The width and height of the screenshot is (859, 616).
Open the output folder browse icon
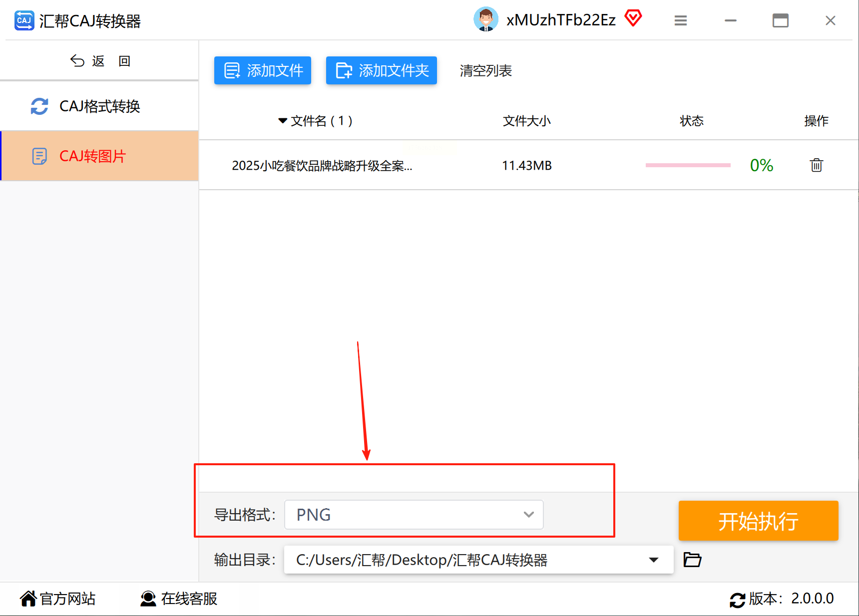tap(692, 560)
